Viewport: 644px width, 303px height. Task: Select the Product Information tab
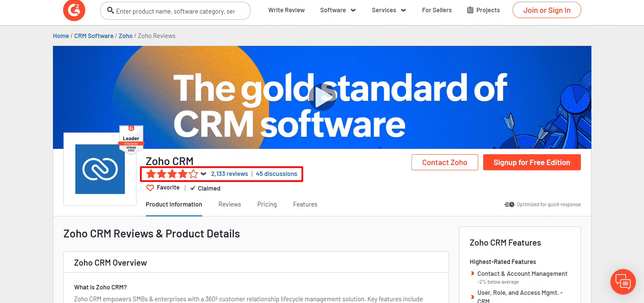tap(174, 204)
